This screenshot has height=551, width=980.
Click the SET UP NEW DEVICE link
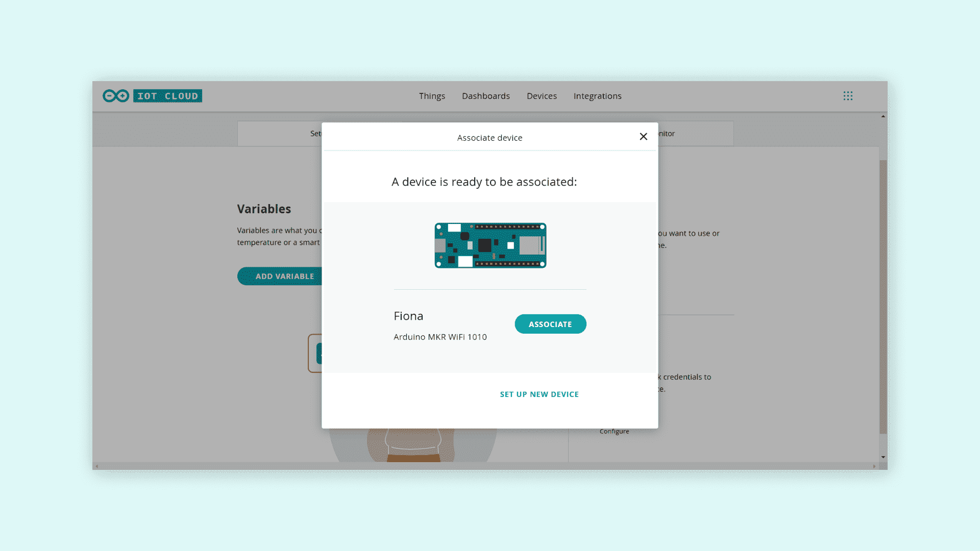point(539,394)
